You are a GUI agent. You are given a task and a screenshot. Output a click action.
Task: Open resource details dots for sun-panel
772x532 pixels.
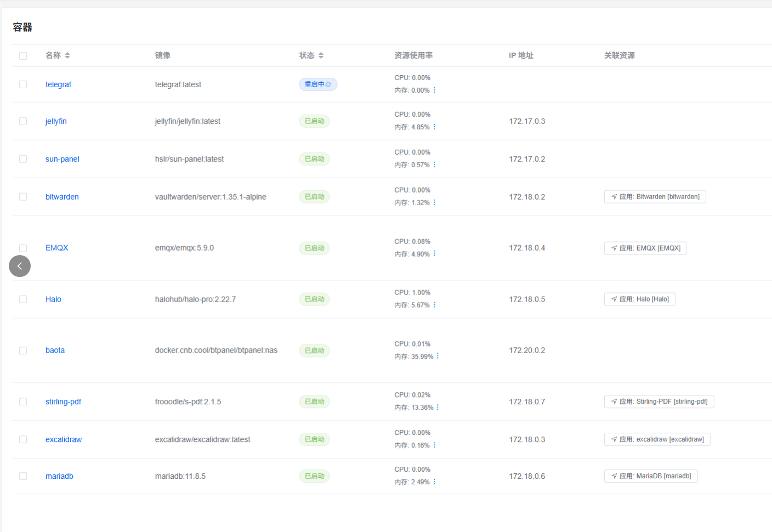click(434, 165)
